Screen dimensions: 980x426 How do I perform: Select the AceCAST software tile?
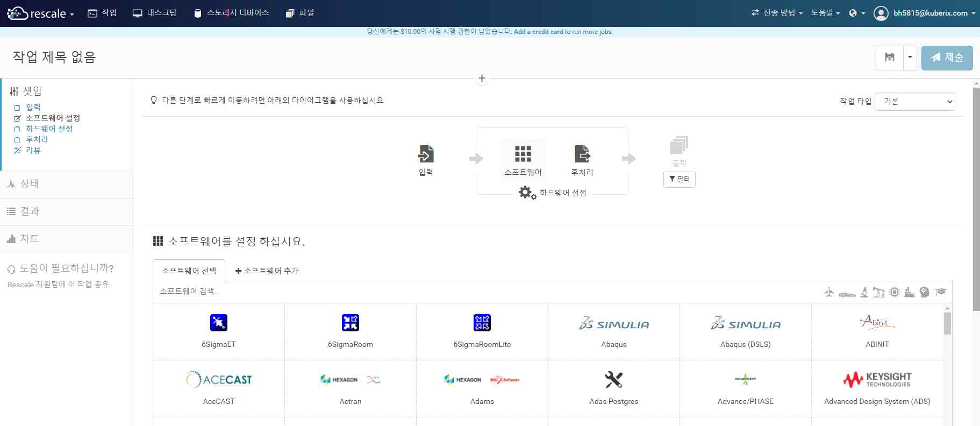pos(219,389)
